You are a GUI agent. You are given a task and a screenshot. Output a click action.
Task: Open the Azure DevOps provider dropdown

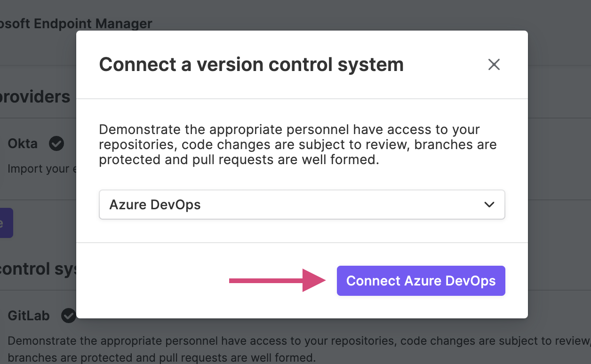tap(302, 205)
